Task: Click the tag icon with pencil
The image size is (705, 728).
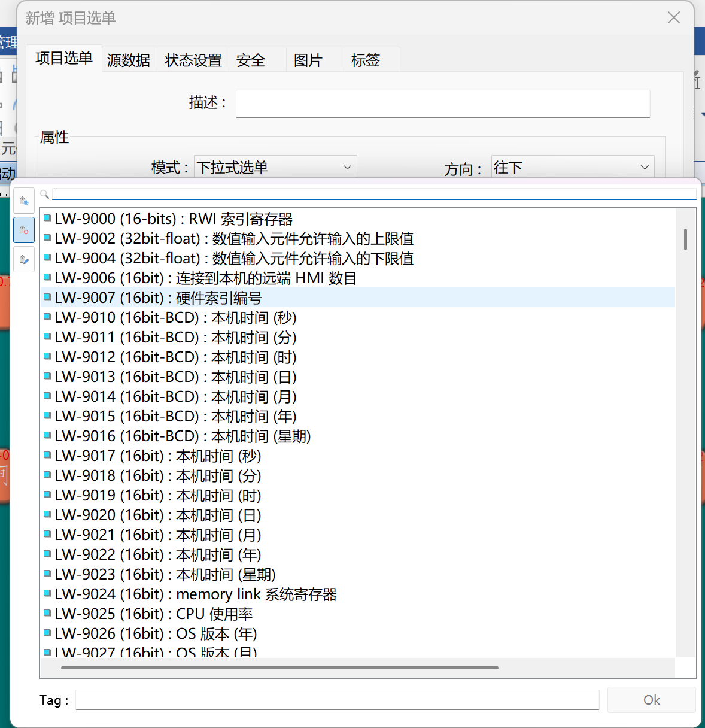Action: click(24, 260)
